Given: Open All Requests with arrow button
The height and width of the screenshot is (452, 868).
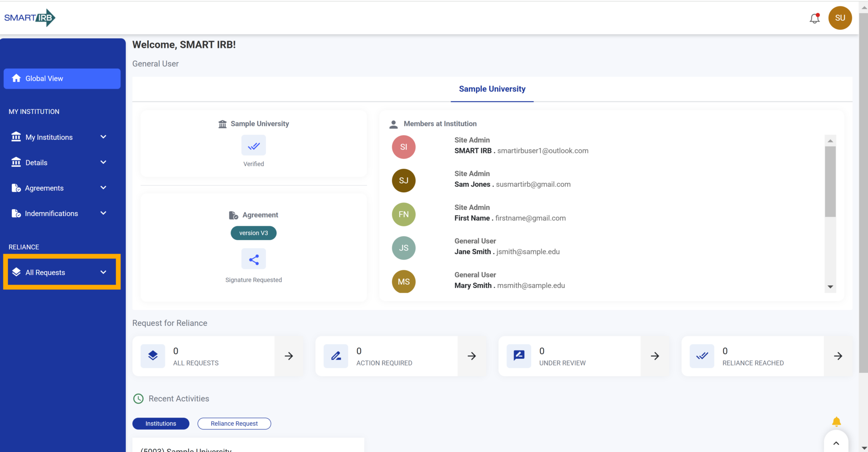Looking at the screenshot, I should coord(289,356).
